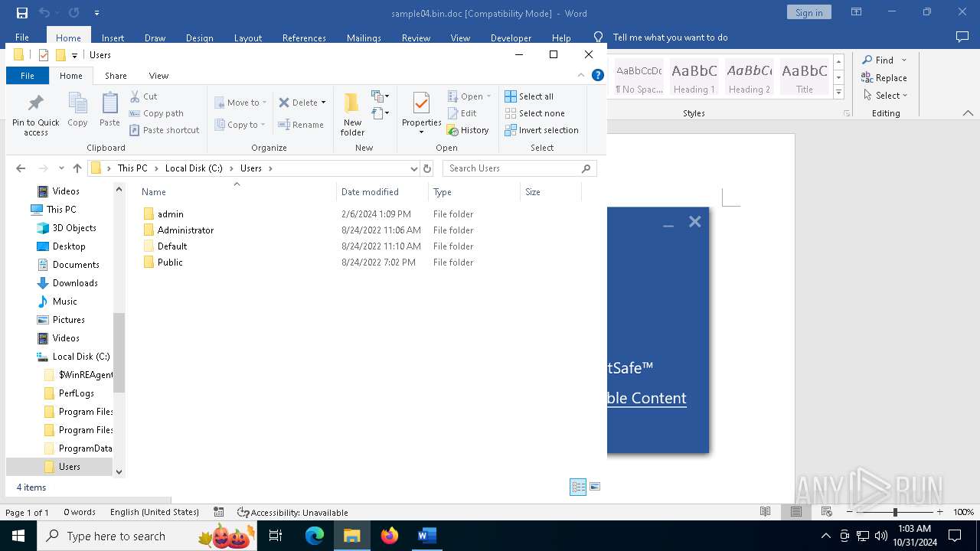Click Replace in Word Editing group

pos(884,78)
